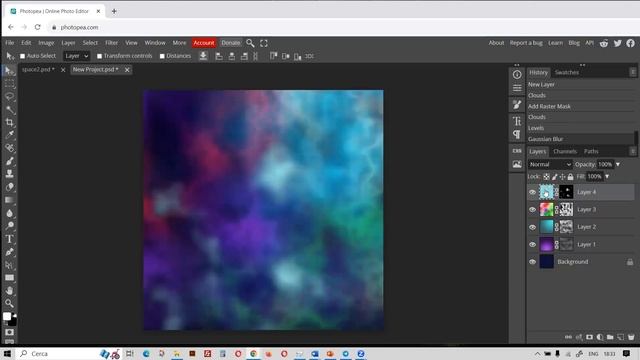Enable Transform controls checkbox
Viewport: 640px width, 360px height.
pos(99,56)
